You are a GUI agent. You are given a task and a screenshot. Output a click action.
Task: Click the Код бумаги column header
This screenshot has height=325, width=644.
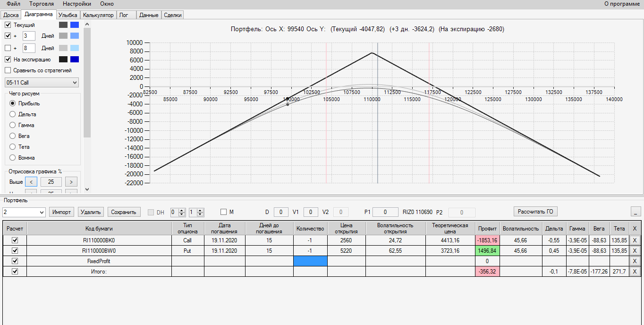pos(99,228)
